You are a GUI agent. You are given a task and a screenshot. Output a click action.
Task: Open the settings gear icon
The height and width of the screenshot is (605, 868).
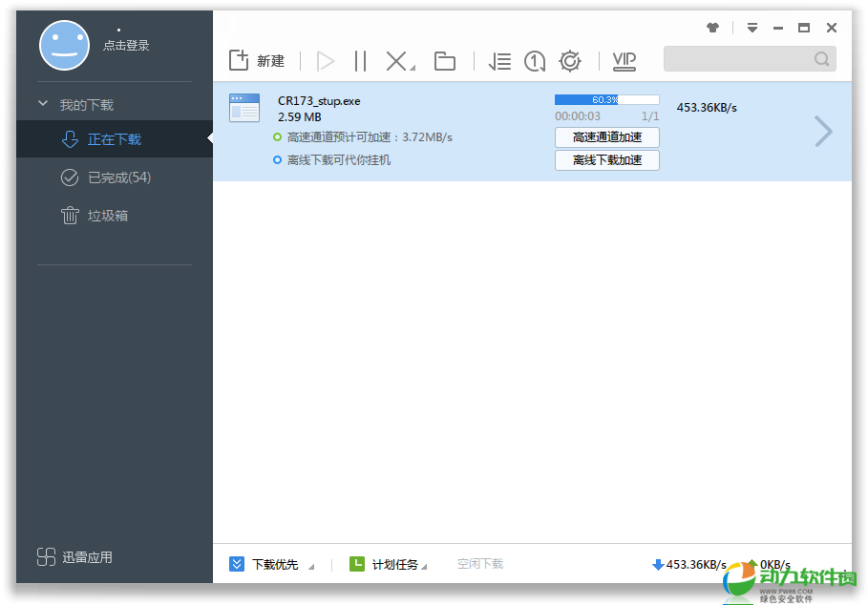click(570, 61)
